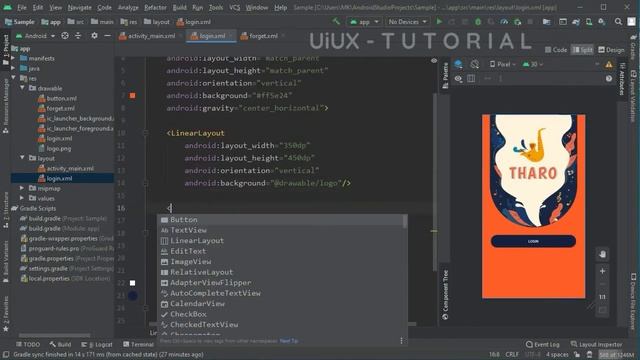Select the pan hand tool in preview

602,254
